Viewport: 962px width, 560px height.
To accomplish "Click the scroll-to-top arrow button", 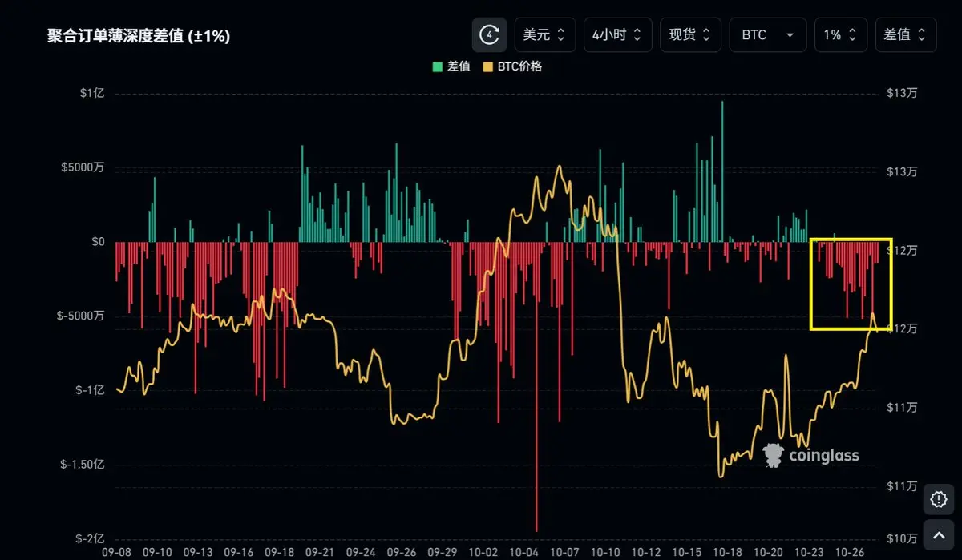I will pos(939,534).
